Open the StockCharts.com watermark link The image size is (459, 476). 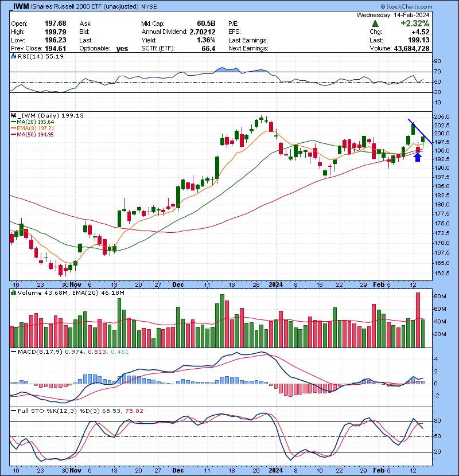tap(406, 6)
